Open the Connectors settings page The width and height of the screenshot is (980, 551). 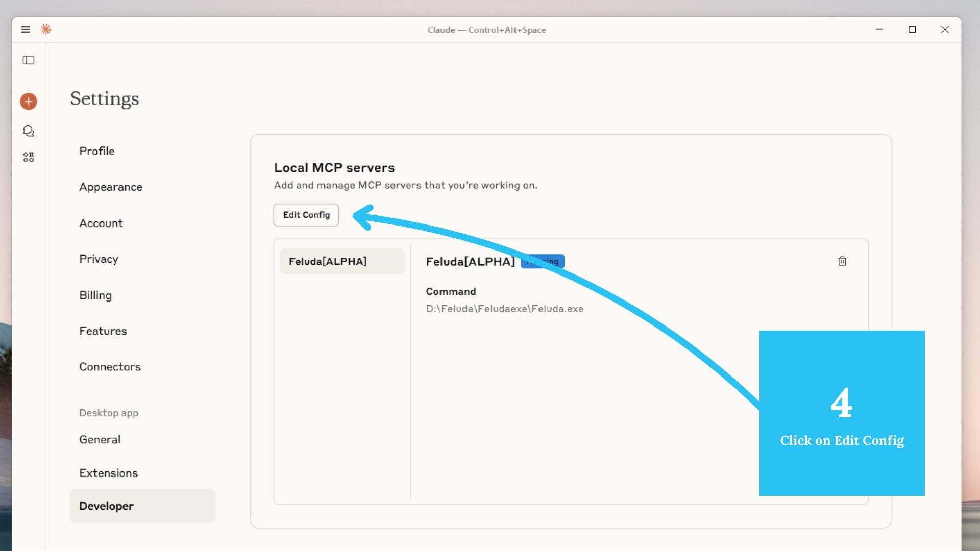(x=110, y=366)
